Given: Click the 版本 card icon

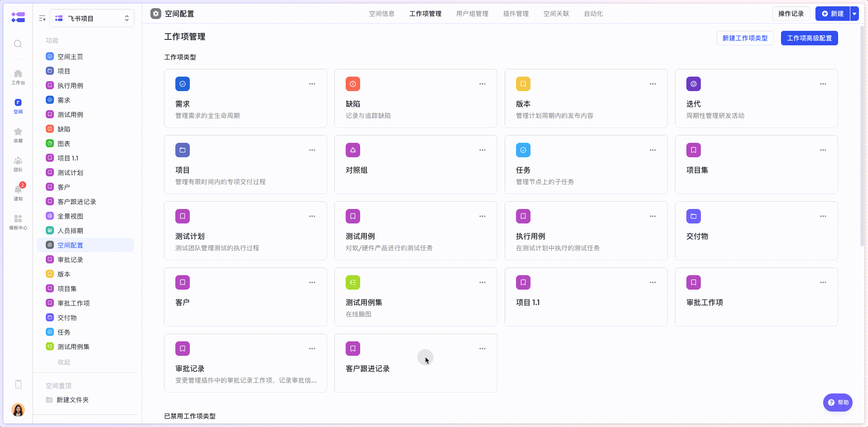Looking at the screenshot, I should [523, 84].
